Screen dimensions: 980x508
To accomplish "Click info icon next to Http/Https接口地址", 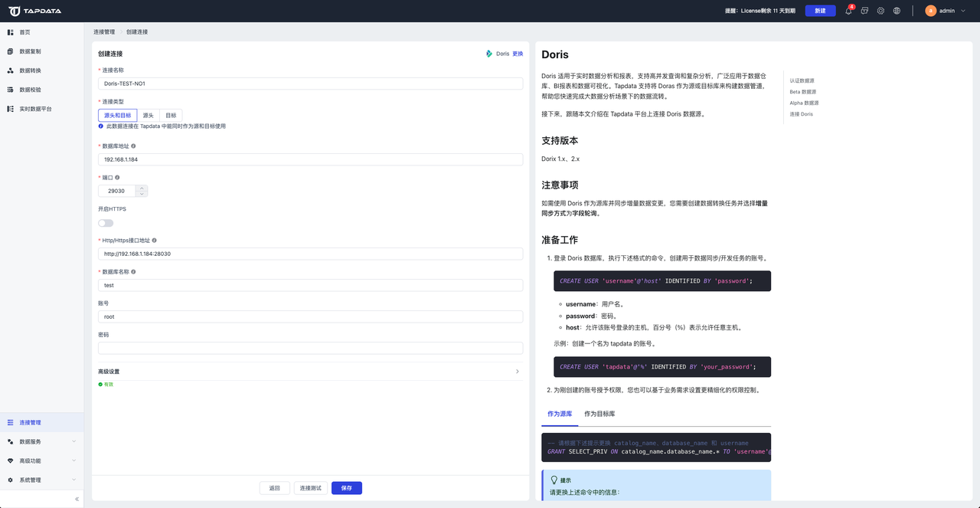I will [154, 240].
